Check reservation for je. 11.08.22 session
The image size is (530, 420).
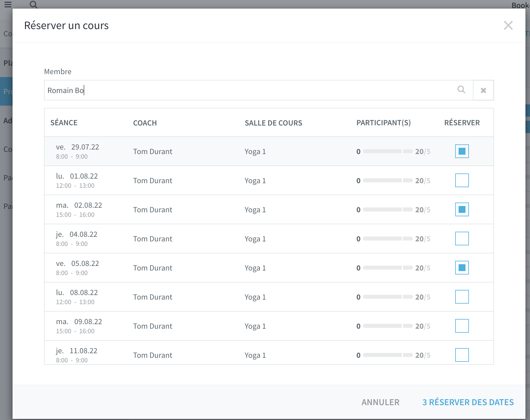coord(462,355)
